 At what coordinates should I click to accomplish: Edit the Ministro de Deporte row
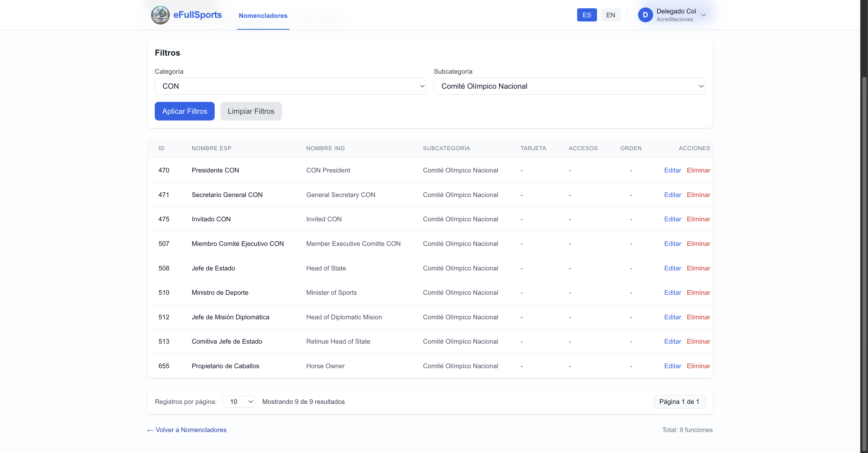672,292
